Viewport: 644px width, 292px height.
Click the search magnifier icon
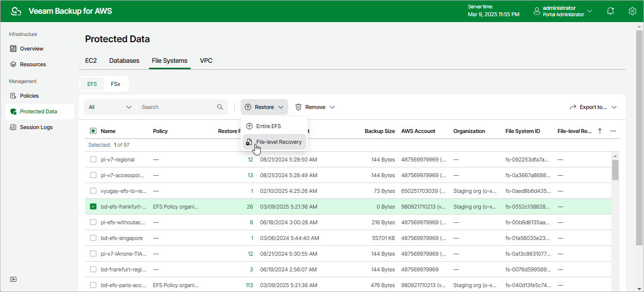click(220, 107)
